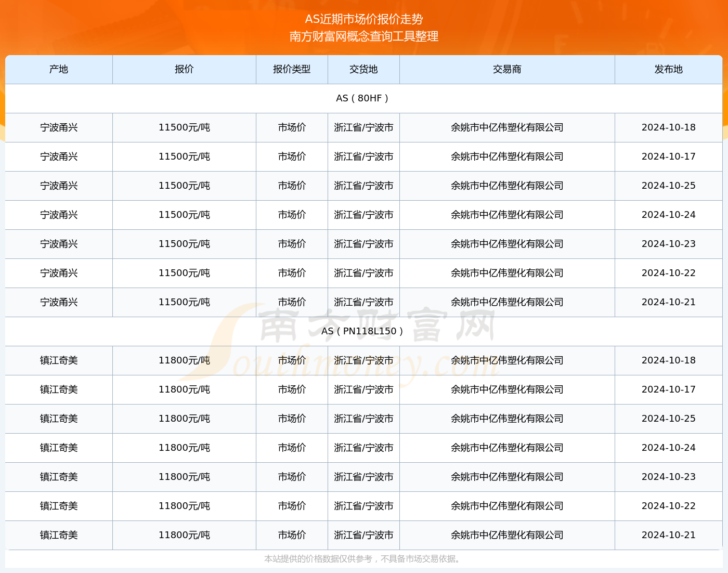Click date 2024-10-21 in 宁波甬兴 row

pos(668,302)
